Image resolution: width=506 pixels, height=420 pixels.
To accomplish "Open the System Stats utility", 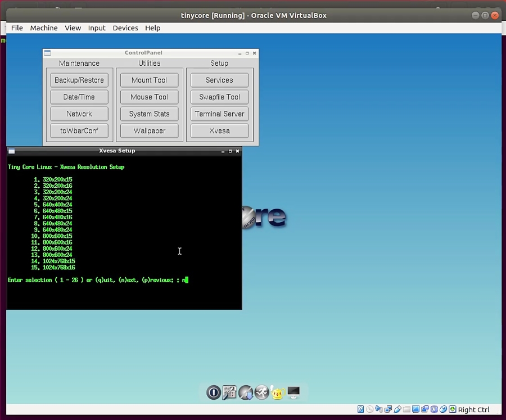I will (149, 114).
